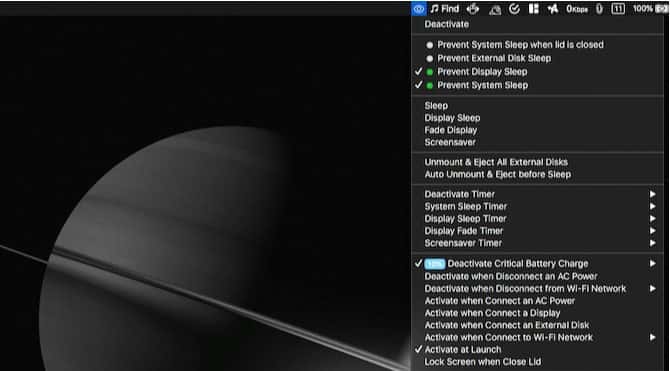Screen dimensions: 670x371
Task: Click the Deactivate Timer label
Action: 459,194
